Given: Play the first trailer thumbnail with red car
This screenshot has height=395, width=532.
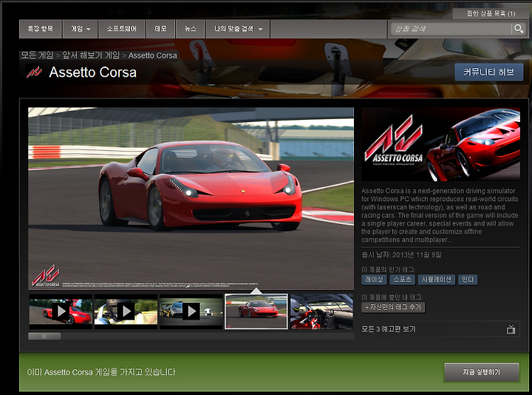Looking at the screenshot, I should pos(61,311).
